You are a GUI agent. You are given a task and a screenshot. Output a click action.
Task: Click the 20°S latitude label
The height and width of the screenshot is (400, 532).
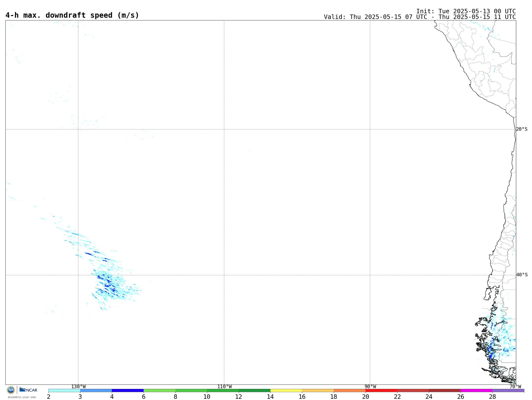click(x=522, y=129)
